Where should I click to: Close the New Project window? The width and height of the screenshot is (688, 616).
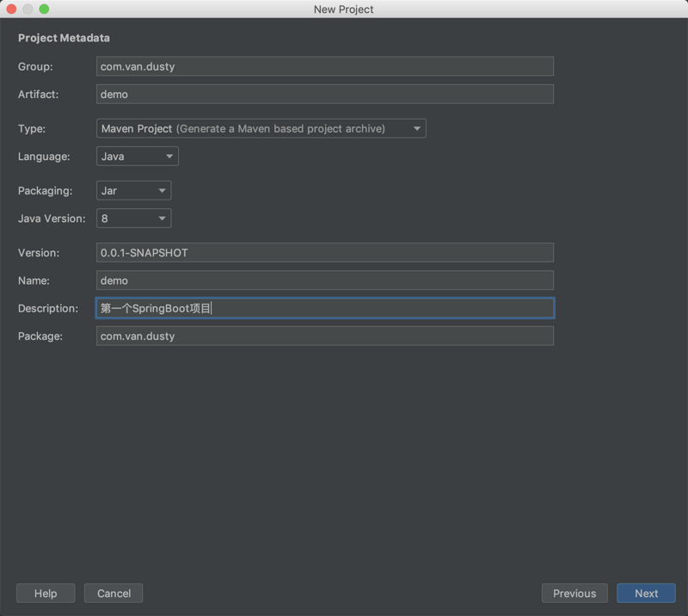tap(12, 9)
